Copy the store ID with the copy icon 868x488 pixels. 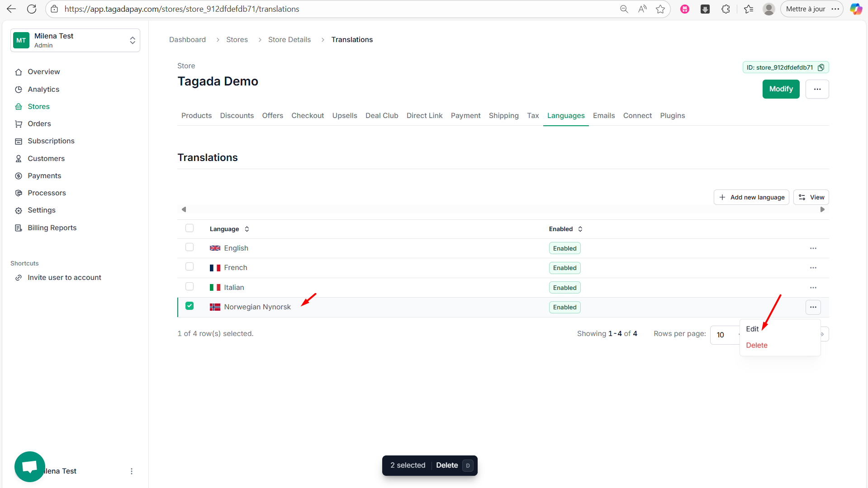pos(821,67)
